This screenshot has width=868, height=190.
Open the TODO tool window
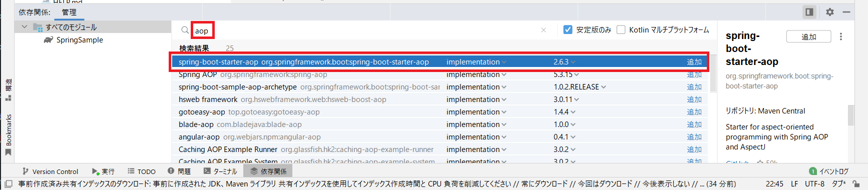(142, 171)
